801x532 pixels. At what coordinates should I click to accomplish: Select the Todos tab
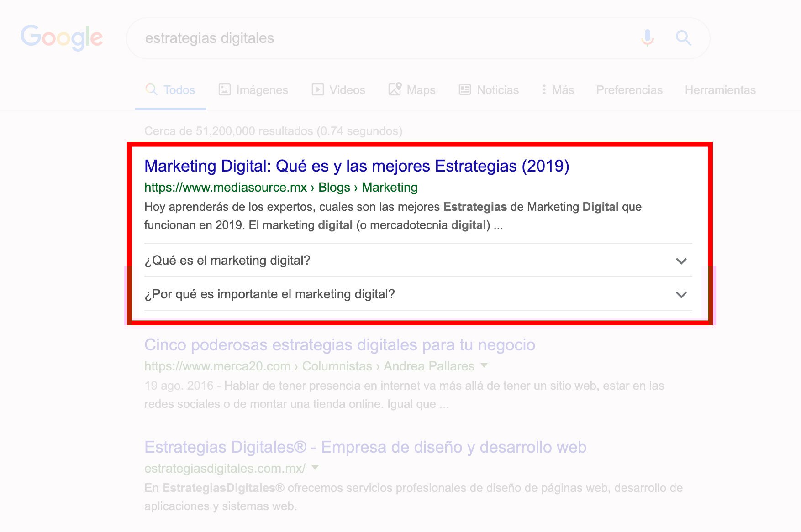pos(170,90)
